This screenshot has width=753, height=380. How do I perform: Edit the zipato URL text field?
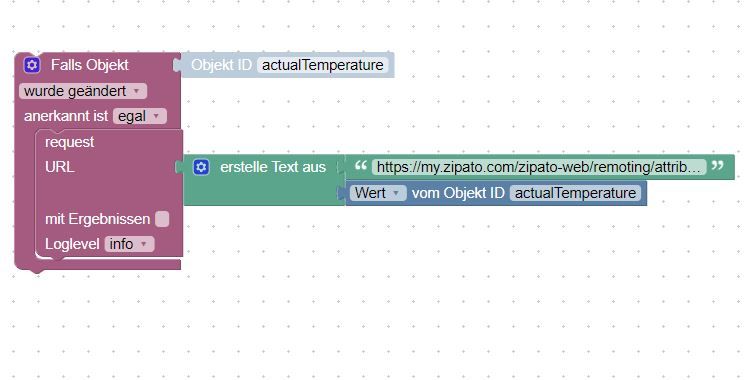539,167
